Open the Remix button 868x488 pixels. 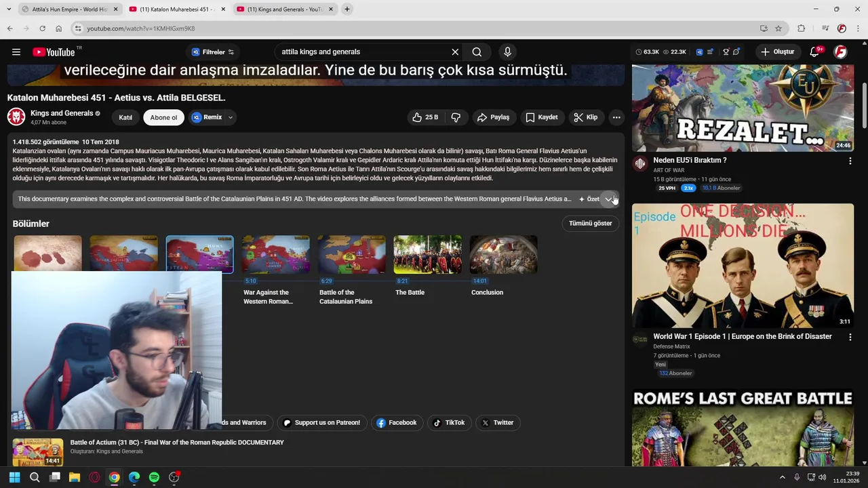click(x=207, y=117)
